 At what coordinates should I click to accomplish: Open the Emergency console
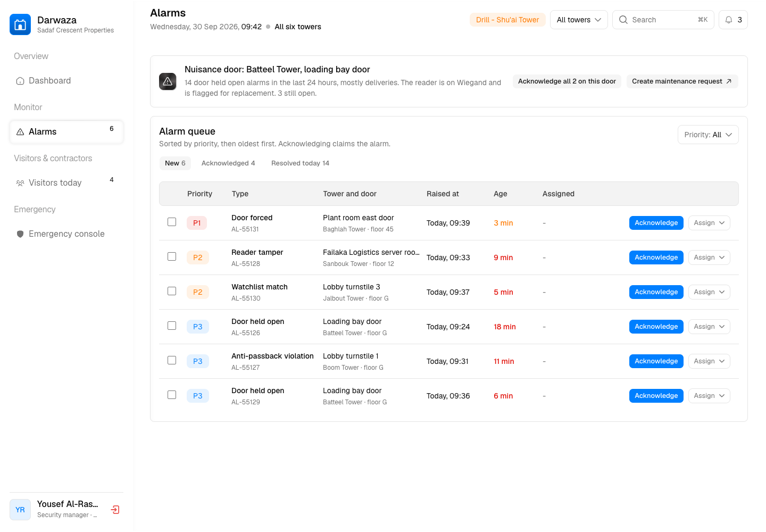pyautogui.click(x=66, y=234)
